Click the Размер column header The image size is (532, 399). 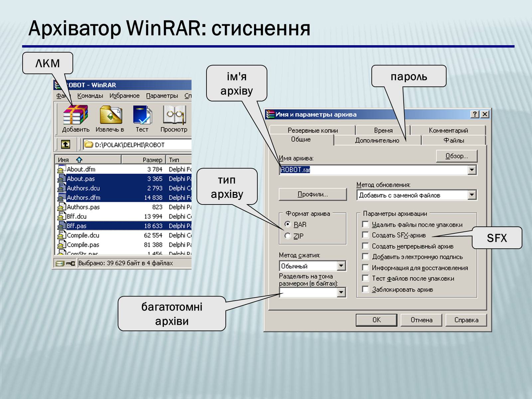point(143,160)
